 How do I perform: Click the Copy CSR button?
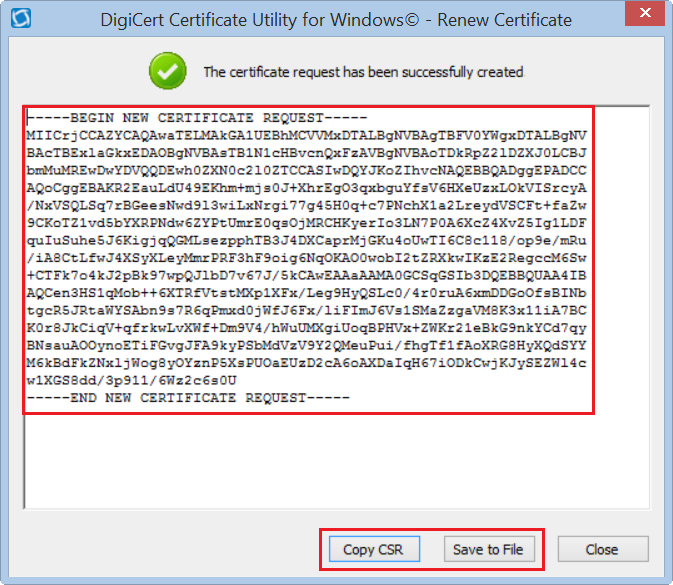point(373,549)
